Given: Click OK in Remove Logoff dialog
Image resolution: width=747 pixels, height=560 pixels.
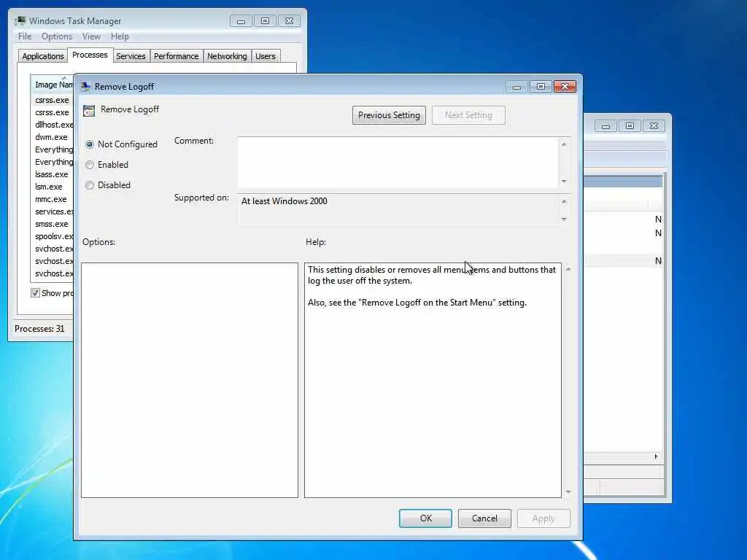Looking at the screenshot, I should pos(425,518).
